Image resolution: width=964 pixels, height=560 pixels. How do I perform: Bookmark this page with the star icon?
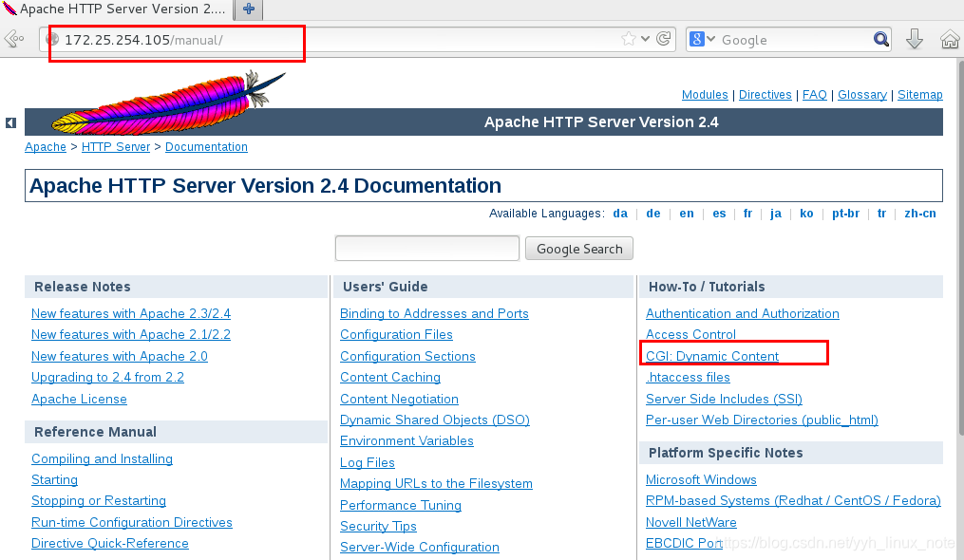(x=629, y=39)
